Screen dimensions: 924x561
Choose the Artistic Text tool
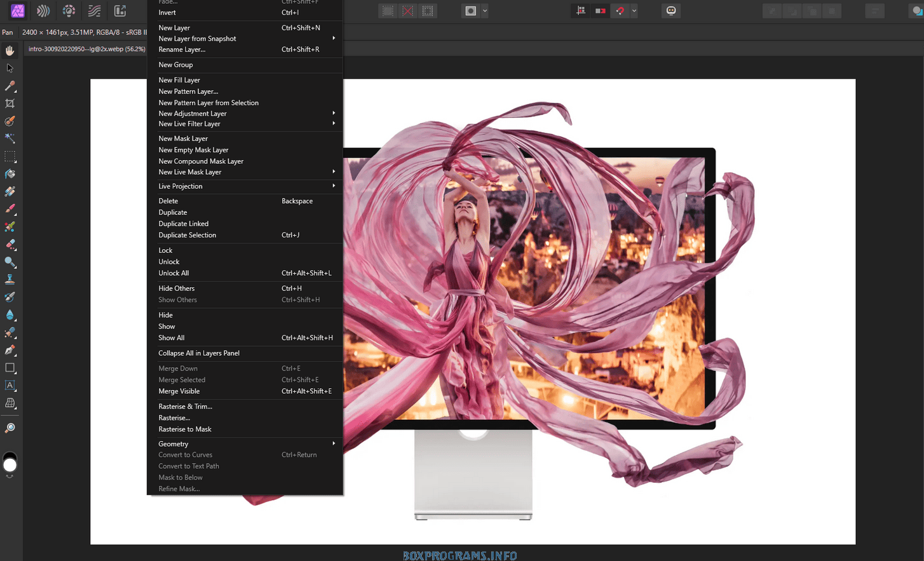click(x=10, y=386)
